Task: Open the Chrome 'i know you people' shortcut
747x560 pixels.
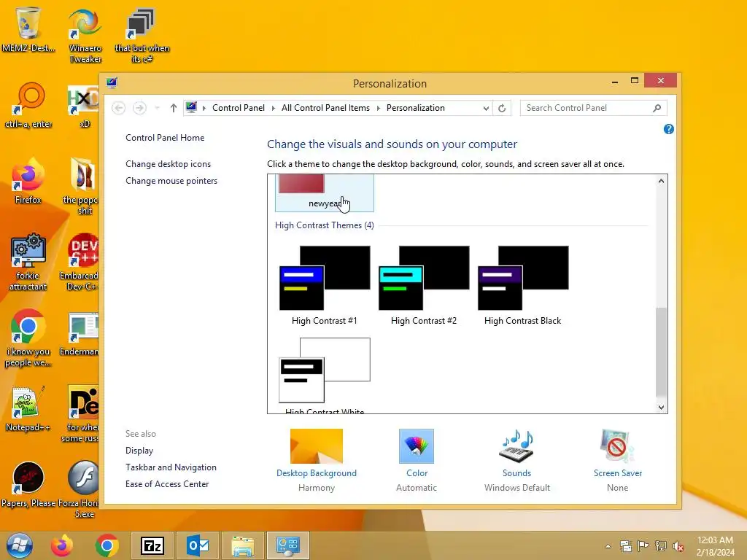Action: [x=28, y=338]
